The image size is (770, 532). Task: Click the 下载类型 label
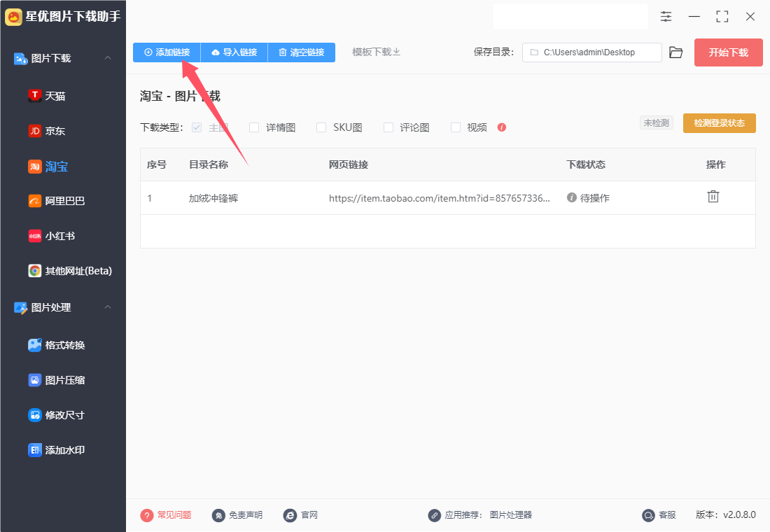tap(162, 127)
